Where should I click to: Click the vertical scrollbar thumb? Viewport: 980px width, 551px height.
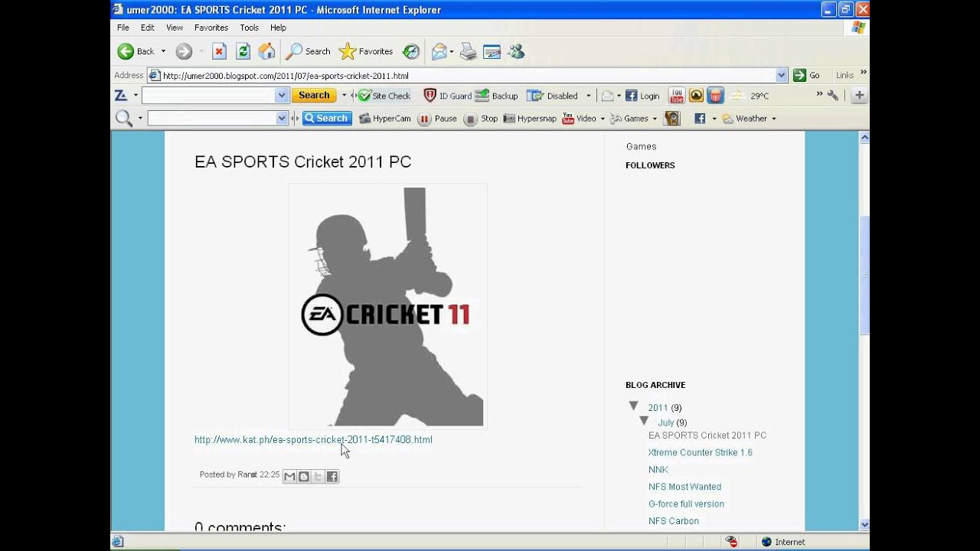(x=864, y=275)
